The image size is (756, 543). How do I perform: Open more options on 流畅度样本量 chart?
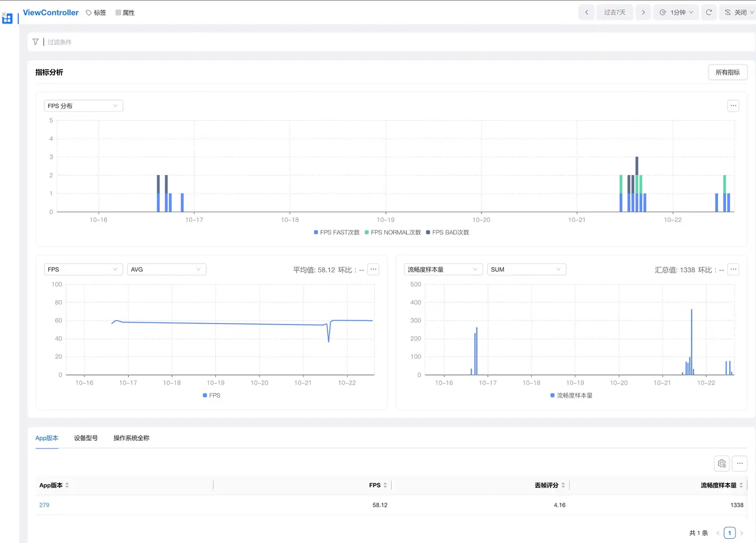click(x=733, y=270)
